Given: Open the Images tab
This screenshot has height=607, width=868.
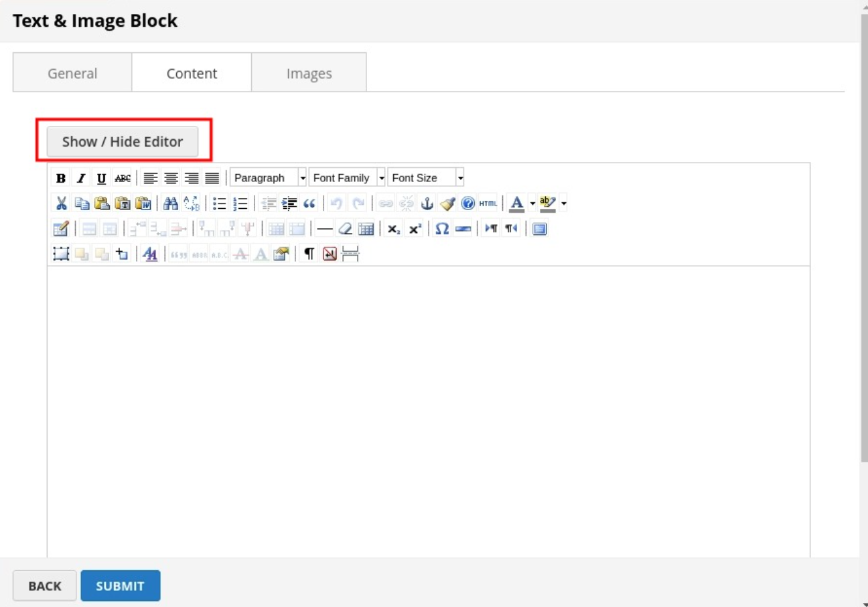Looking at the screenshot, I should [309, 73].
